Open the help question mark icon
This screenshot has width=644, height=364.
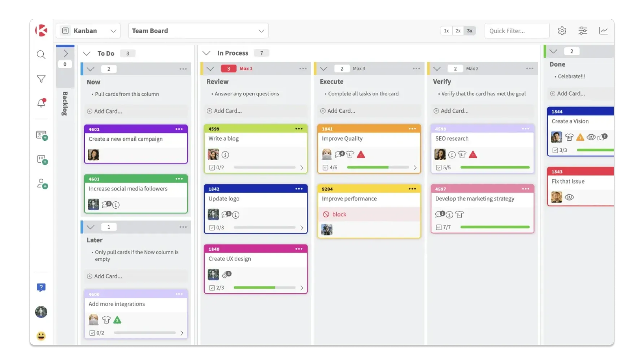[41, 287]
